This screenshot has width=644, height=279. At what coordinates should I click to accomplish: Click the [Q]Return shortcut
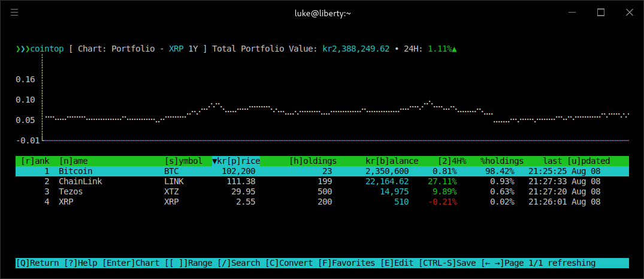pos(38,263)
